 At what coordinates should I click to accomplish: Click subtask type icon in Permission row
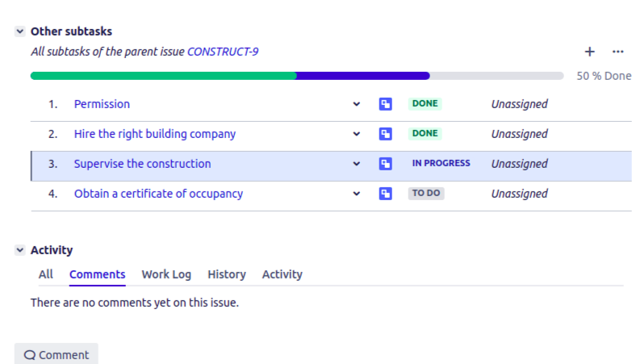tap(386, 104)
